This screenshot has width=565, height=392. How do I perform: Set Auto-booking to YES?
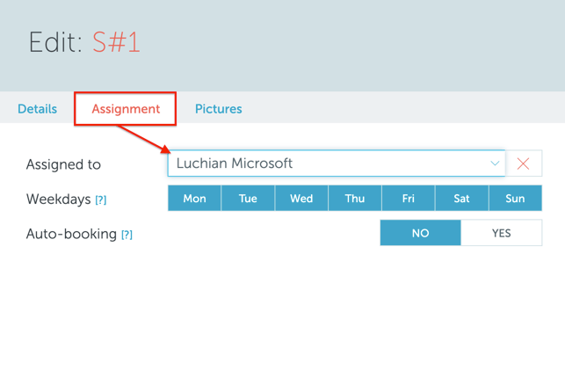(x=501, y=233)
